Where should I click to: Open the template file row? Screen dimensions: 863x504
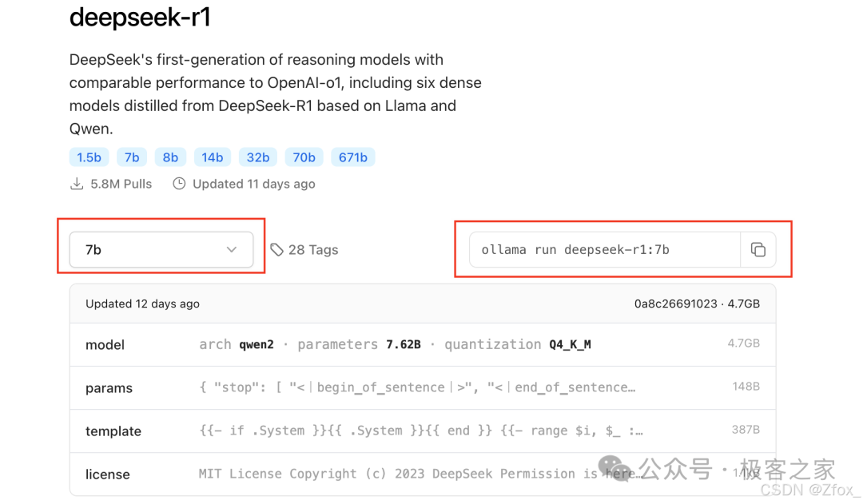(x=423, y=431)
